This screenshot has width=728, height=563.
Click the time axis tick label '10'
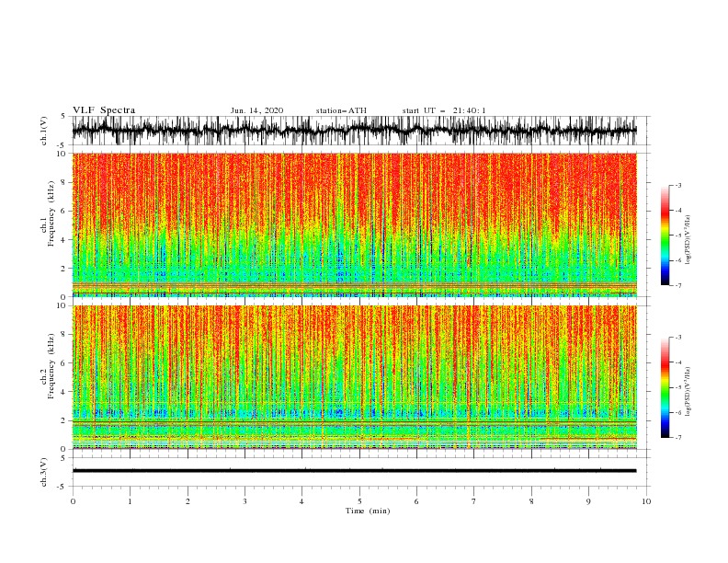[x=646, y=501]
